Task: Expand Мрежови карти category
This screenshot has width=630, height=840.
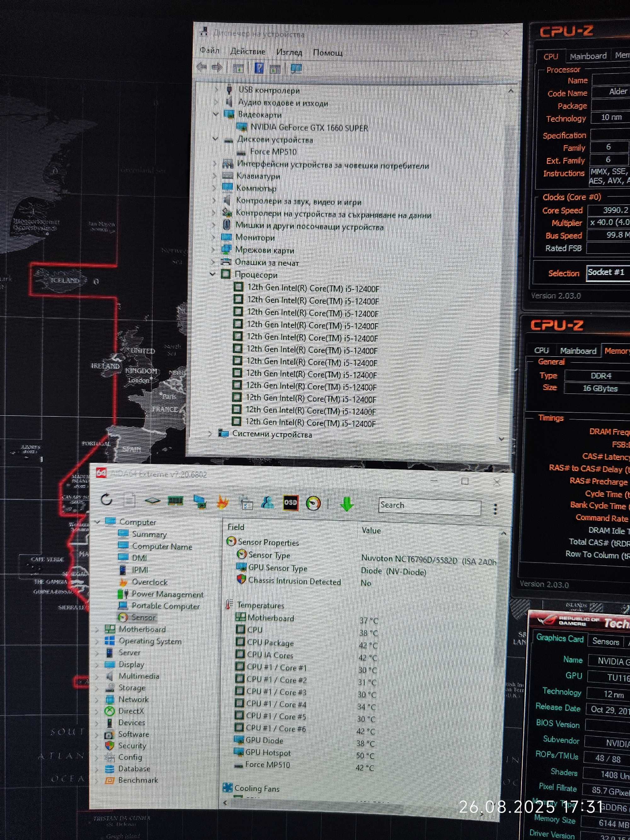Action: [x=213, y=249]
